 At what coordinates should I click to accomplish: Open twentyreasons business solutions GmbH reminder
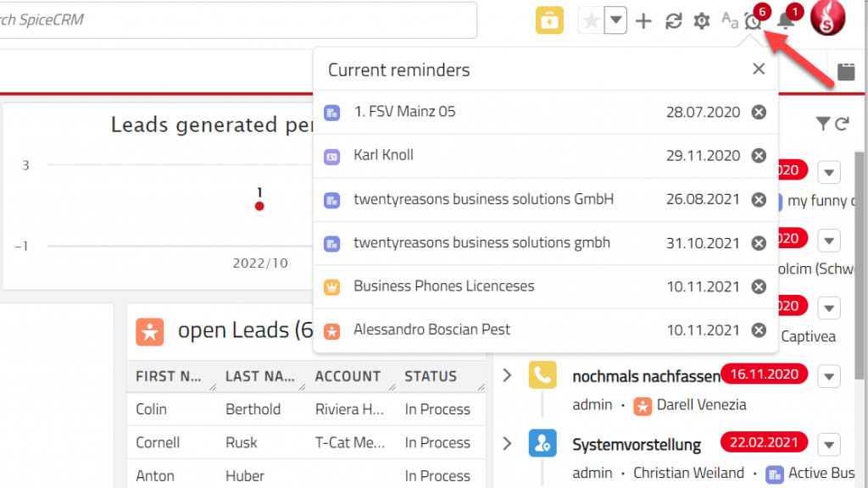click(x=483, y=199)
